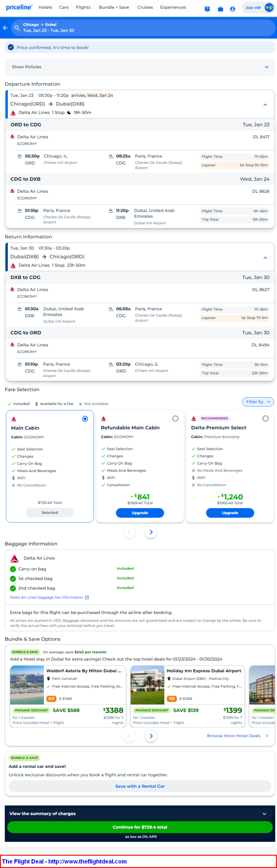
Task: Click the Price confirmed check icon
Action: coord(11,48)
